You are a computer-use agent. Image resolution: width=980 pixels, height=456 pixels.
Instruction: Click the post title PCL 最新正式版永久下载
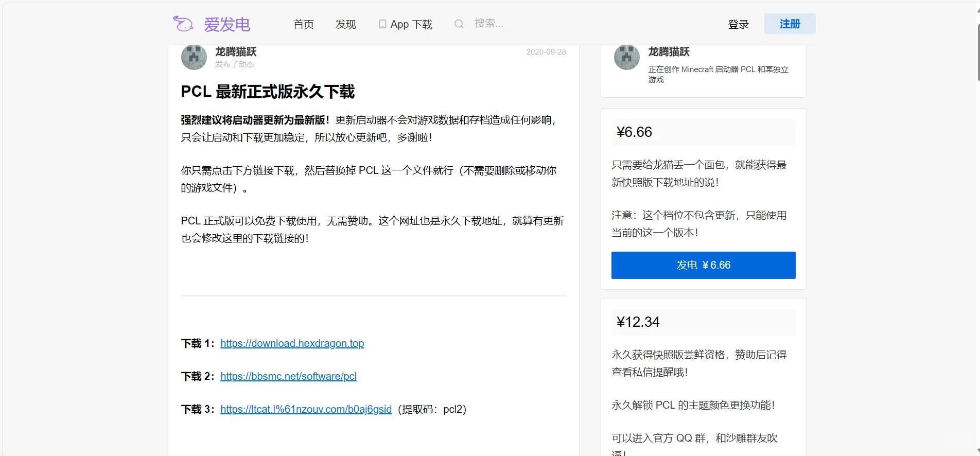[268, 92]
